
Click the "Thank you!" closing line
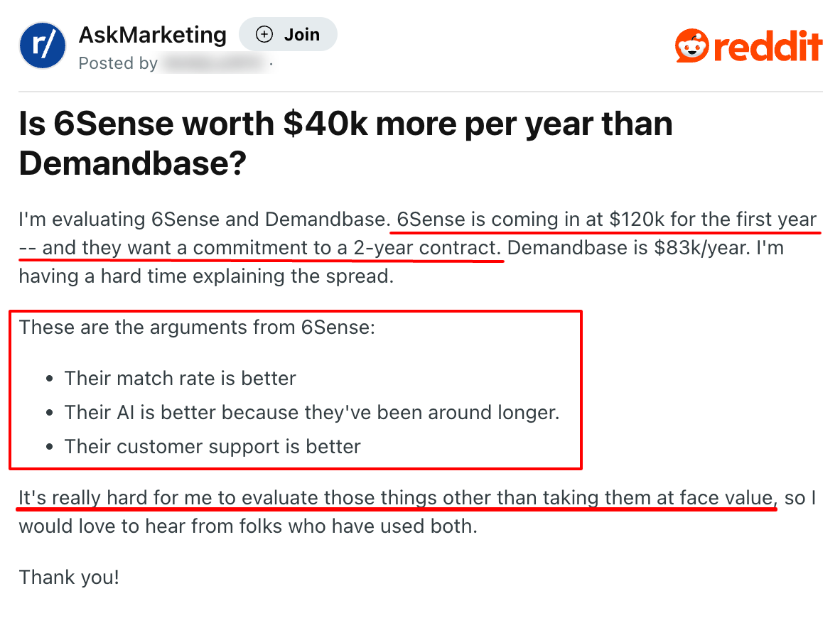69,576
